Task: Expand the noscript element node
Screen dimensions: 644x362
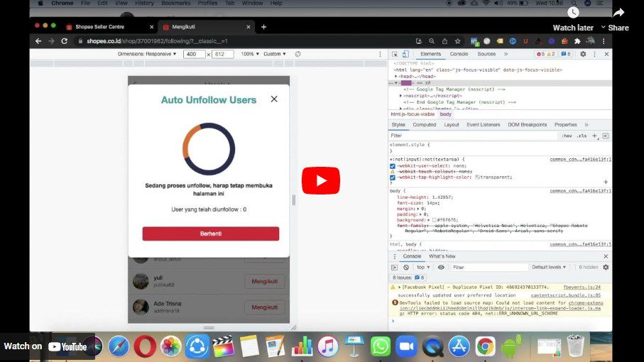Action: coord(401,96)
